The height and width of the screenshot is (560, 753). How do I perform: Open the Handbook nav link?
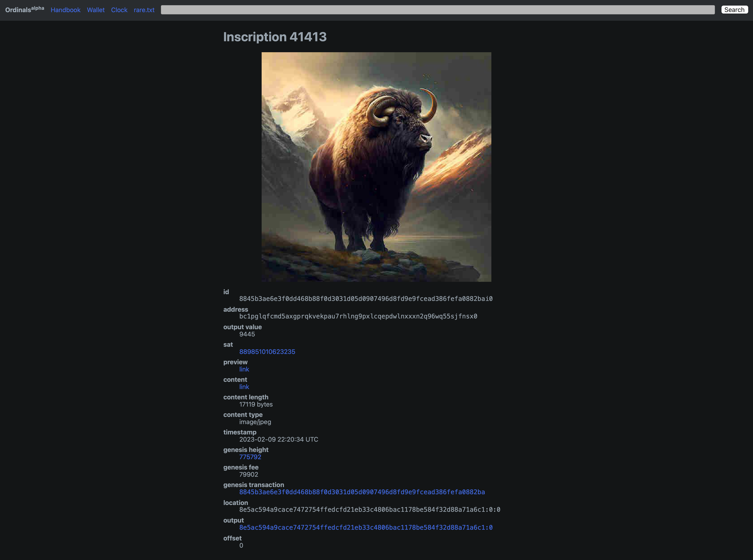tap(65, 10)
